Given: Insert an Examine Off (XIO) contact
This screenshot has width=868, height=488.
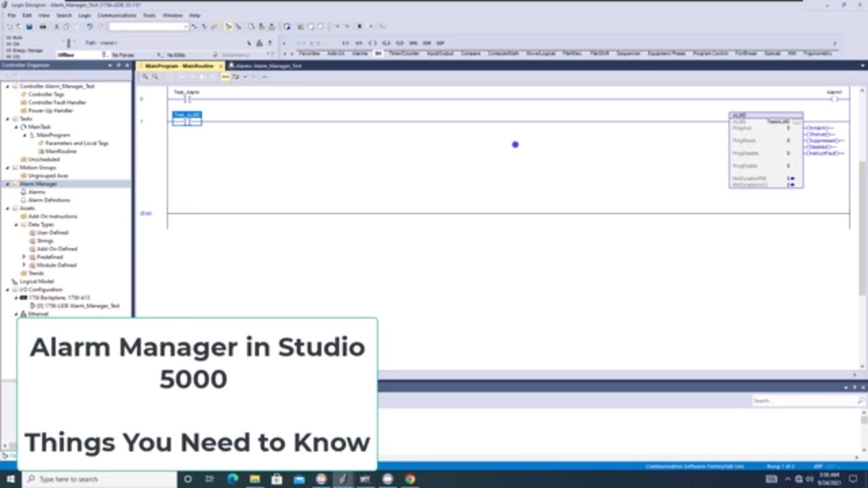Looking at the screenshot, I should click(359, 43).
